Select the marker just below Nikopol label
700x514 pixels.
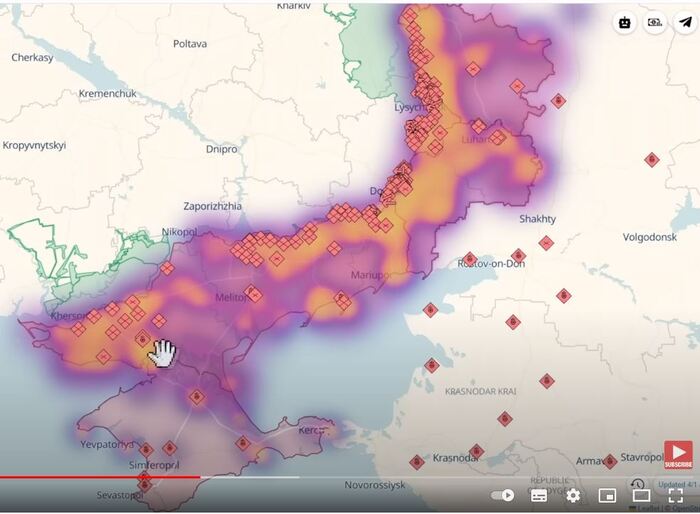click(x=167, y=268)
